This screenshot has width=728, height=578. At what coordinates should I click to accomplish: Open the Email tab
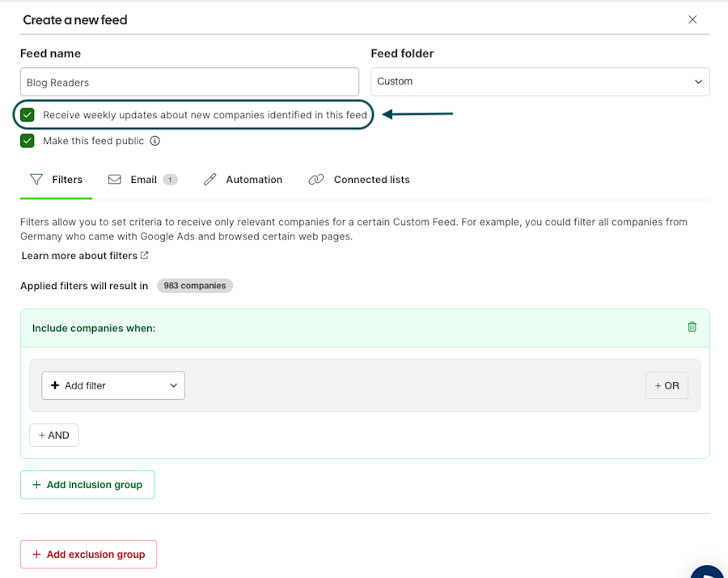(143, 180)
